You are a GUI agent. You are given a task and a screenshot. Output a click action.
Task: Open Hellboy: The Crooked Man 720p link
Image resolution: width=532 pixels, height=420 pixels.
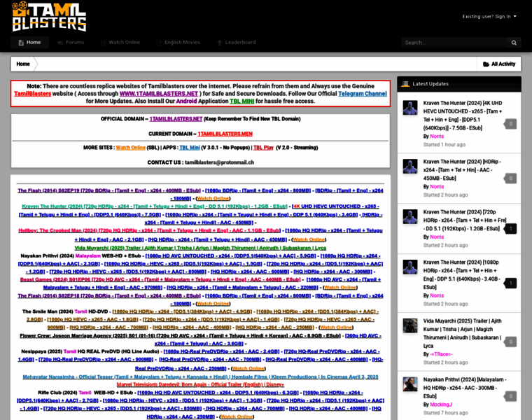[149, 231]
